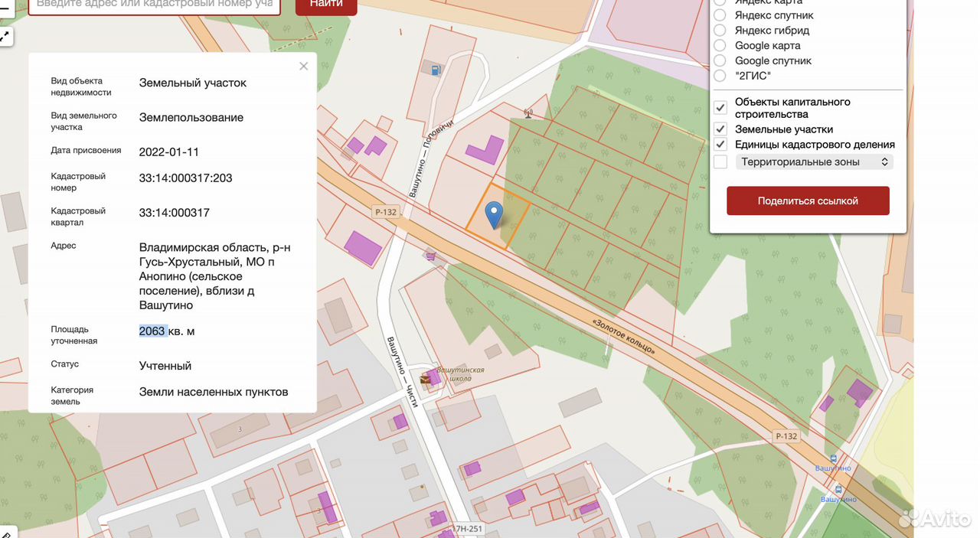Click the «Золотое кольцо» road label
The image size is (980, 538).
[x=624, y=335]
